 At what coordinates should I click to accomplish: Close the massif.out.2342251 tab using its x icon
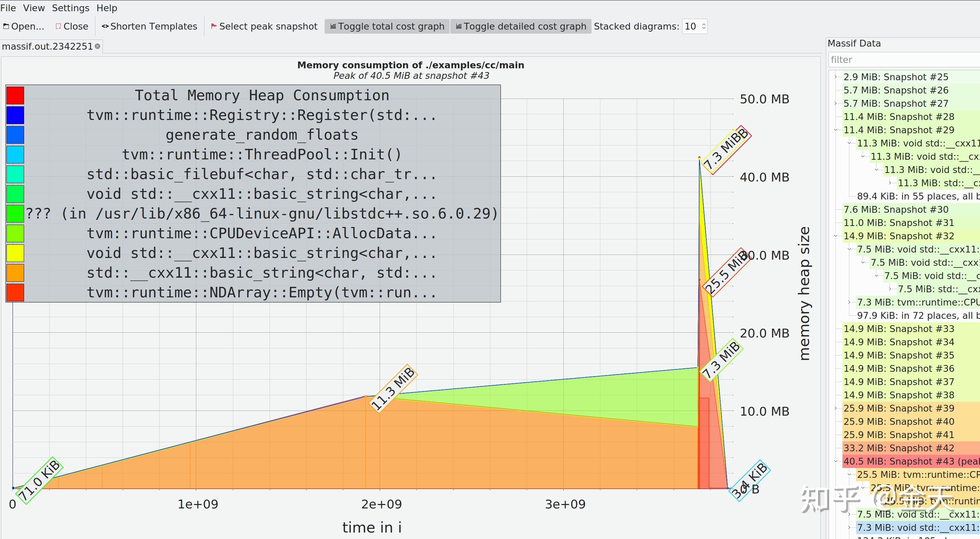98,47
